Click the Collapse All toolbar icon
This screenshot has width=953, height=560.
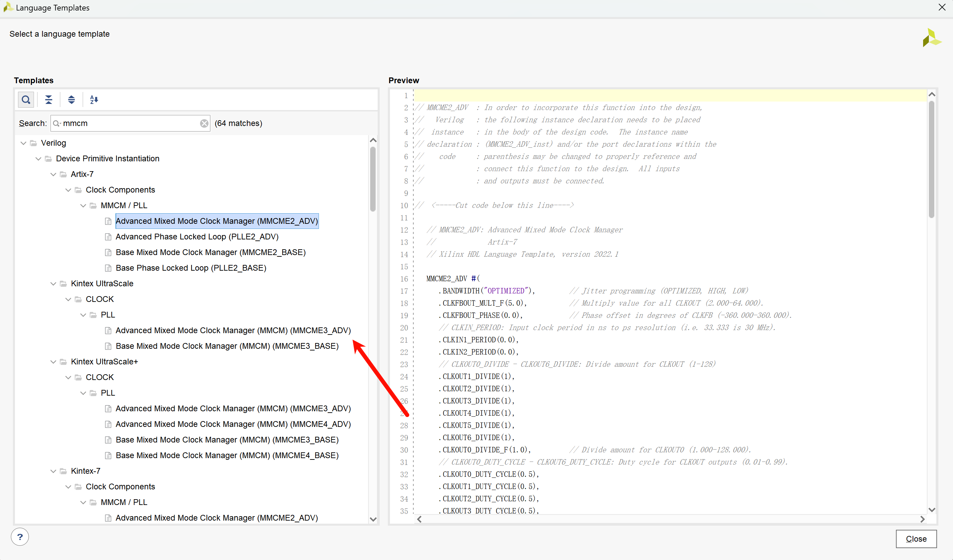click(x=49, y=100)
